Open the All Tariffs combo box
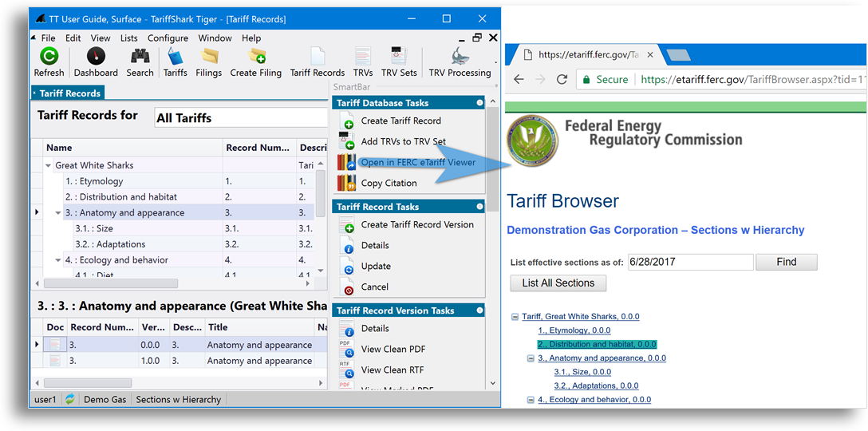868x431 pixels. [242, 117]
